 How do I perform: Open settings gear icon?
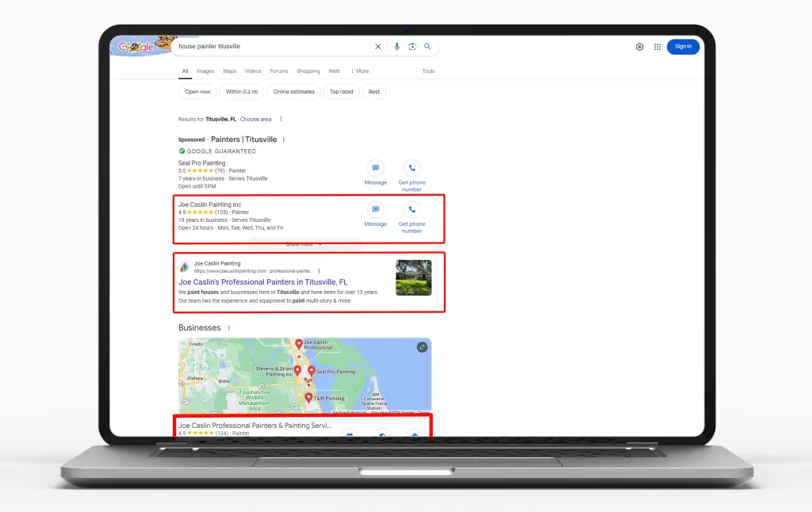pyautogui.click(x=640, y=47)
